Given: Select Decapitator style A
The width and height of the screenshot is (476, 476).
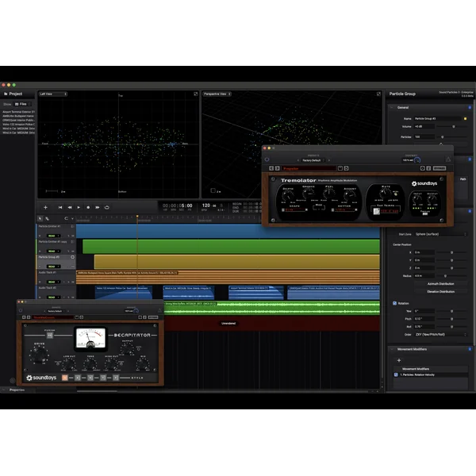Looking at the screenshot, I should [65, 378].
